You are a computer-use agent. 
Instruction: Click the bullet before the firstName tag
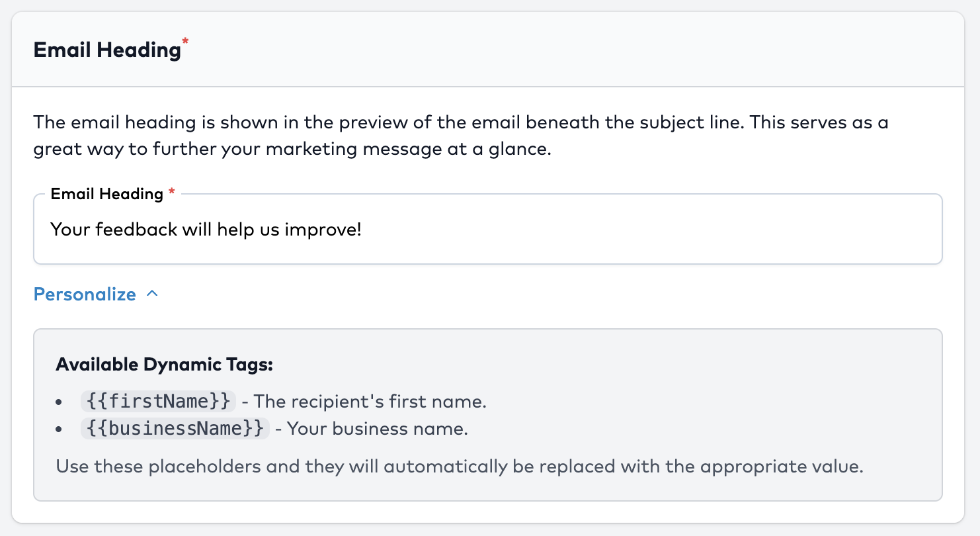pos(60,402)
